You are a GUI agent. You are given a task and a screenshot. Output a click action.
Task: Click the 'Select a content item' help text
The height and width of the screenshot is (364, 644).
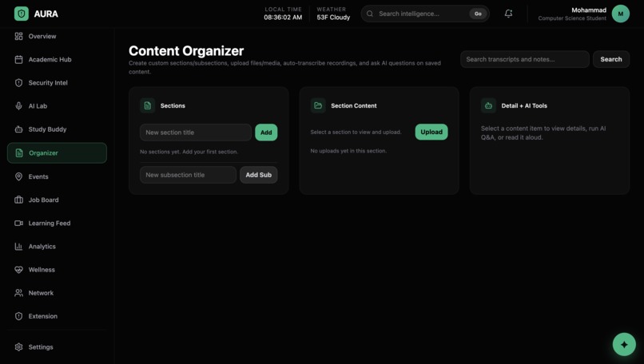[x=543, y=133]
